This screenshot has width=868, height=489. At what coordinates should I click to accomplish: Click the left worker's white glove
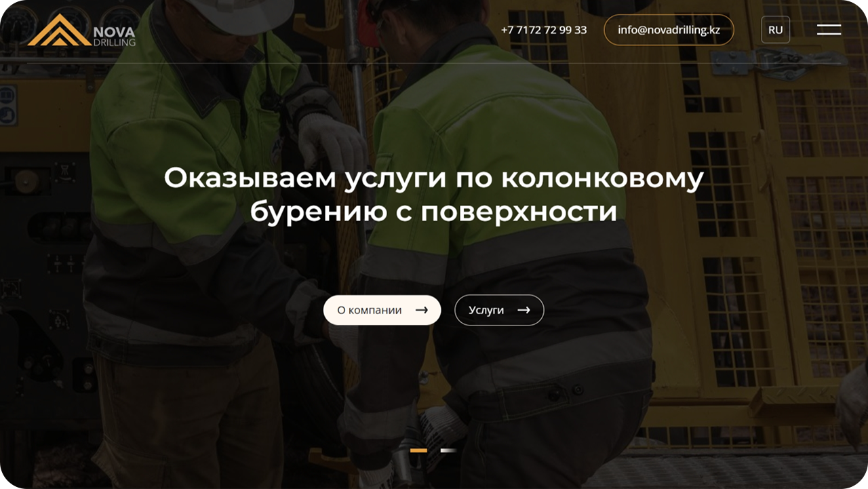[332, 142]
